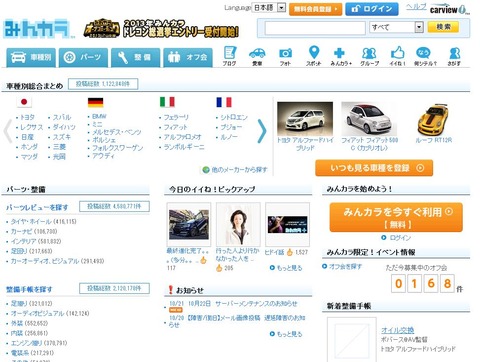This screenshot has width=480, height=362.
Task: Open the メルセデス・ベンツ maker link
Action: tap(116, 132)
